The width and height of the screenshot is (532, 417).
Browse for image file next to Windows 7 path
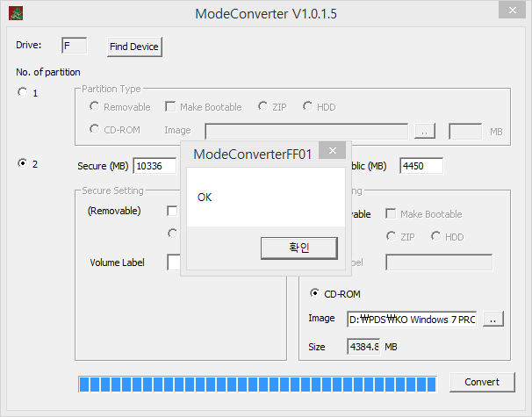(493, 320)
